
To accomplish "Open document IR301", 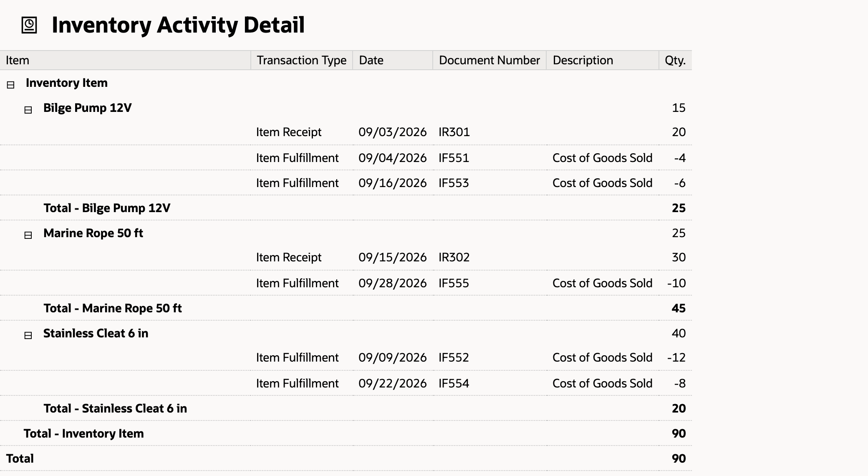I will (454, 132).
